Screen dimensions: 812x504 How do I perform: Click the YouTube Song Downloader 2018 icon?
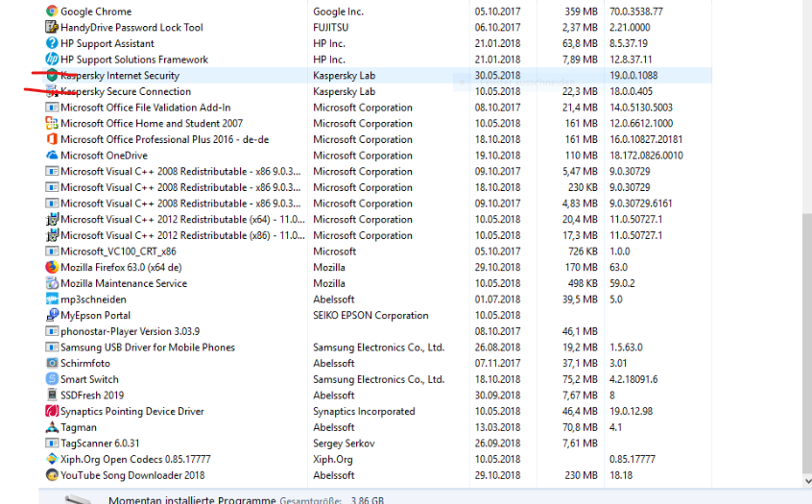pos(52,475)
